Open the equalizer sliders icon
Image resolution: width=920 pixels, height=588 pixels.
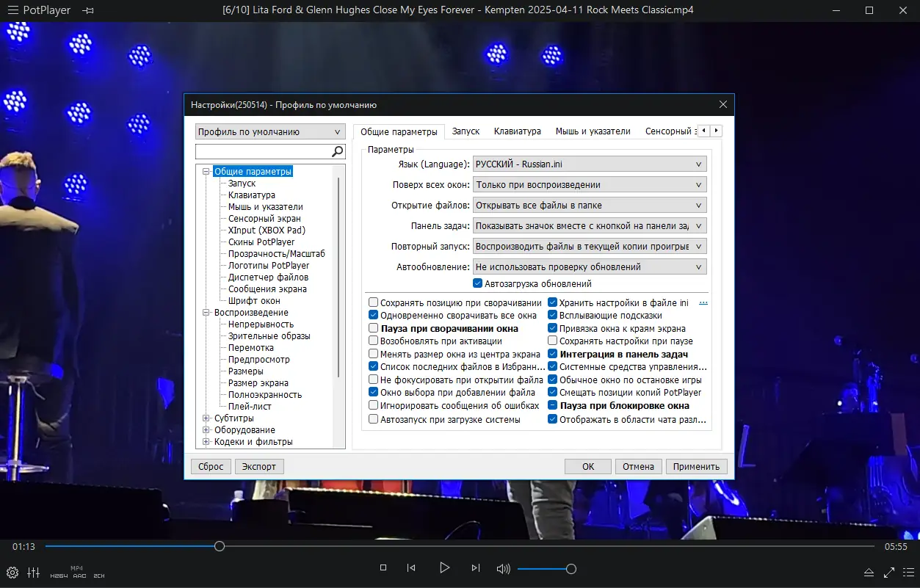(34, 572)
